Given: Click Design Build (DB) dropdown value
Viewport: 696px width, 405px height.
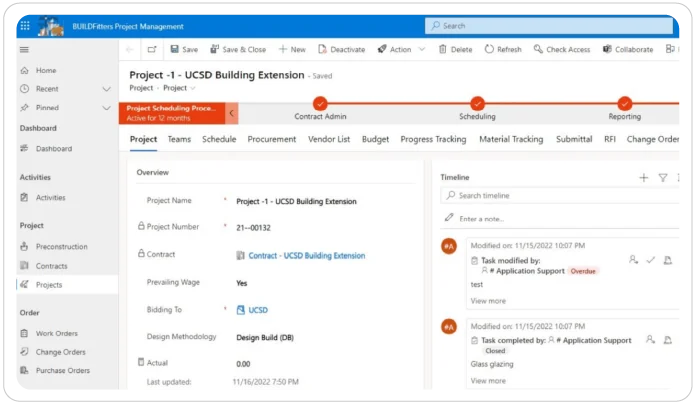Looking at the screenshot, I should coord(265,338).
